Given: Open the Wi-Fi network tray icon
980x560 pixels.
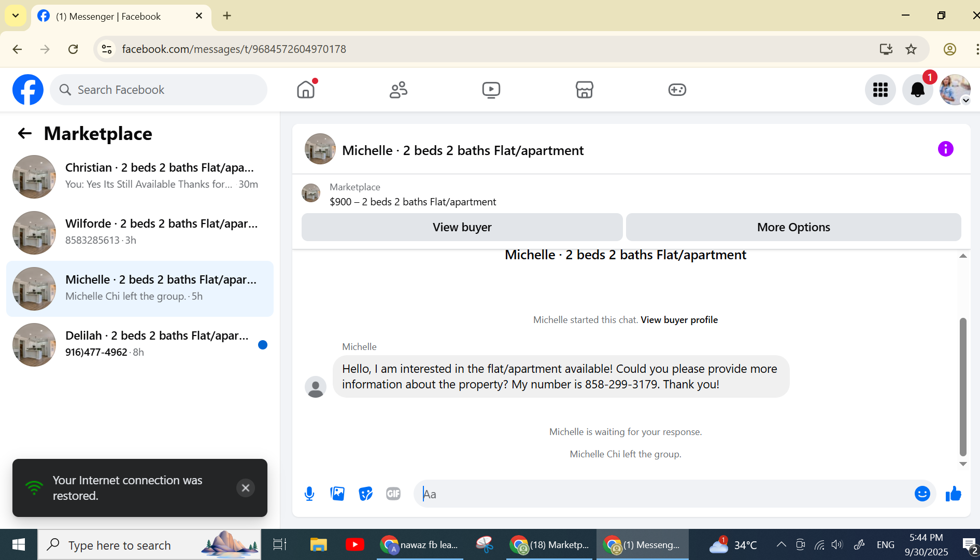Looking at the screenshot, I should click(x=819, y=544).
